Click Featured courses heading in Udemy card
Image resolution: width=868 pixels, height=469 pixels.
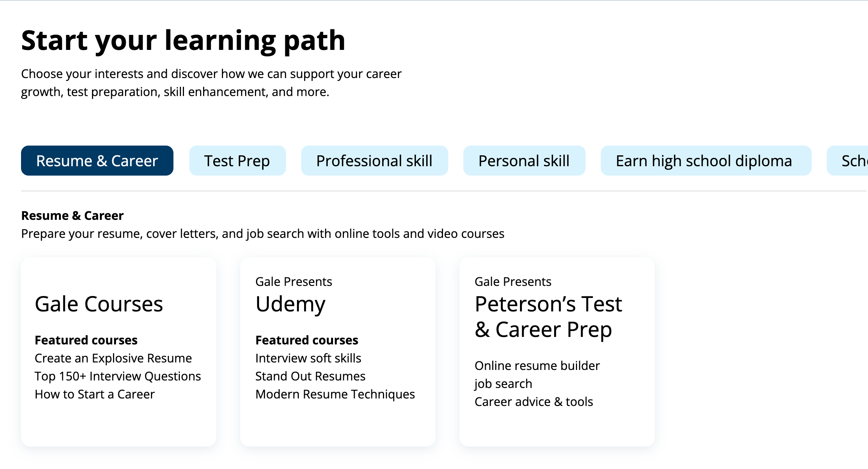pos(307,340)
